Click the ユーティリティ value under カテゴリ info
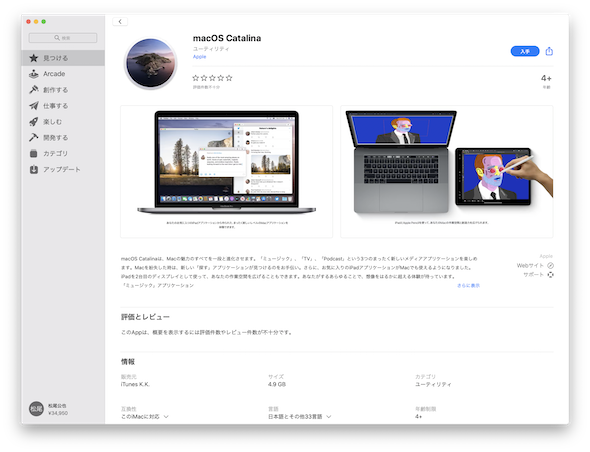Screen dimensions: 590x452 click(433, 384)
